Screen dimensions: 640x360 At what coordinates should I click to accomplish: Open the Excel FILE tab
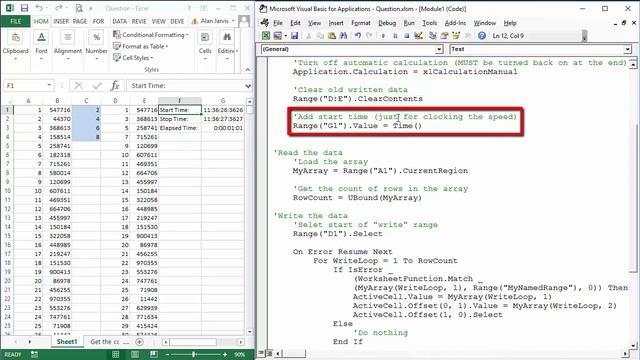tap(16, 21)
